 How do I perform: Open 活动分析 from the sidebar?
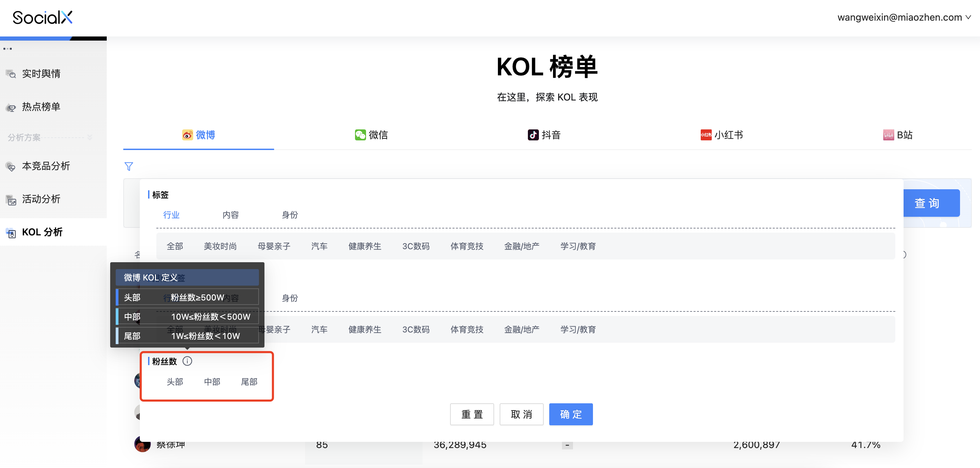pyautogui.click(x=41, y=199)
